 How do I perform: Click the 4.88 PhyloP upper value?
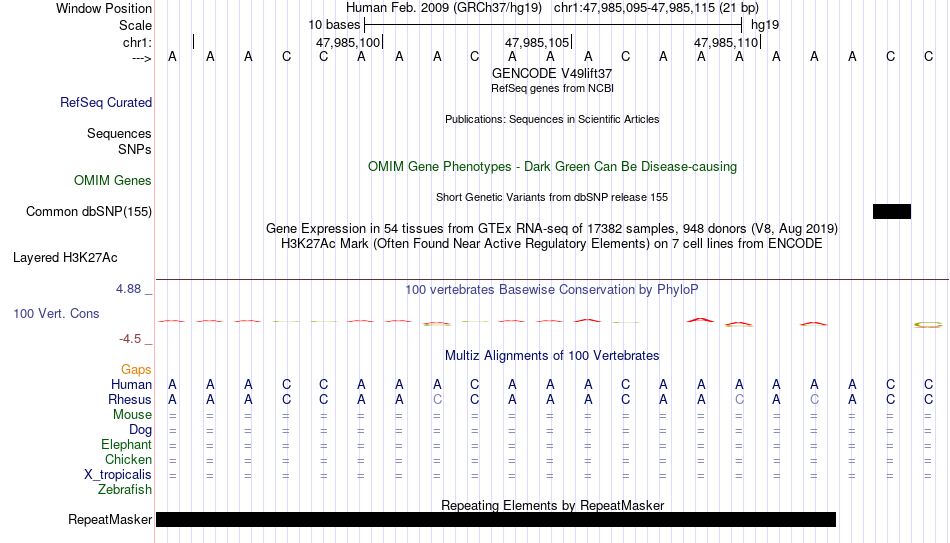(128, 289)
